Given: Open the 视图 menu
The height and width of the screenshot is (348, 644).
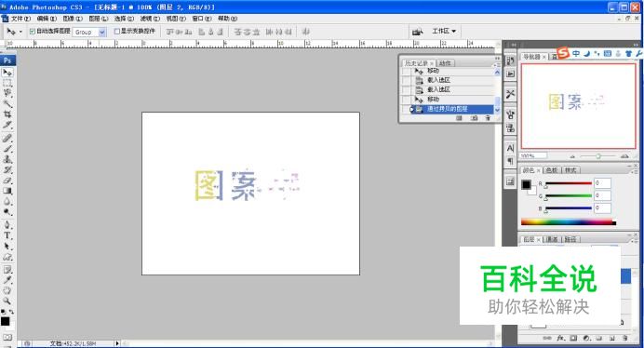Looking at the screenshot, I should (x=176, y=19).
